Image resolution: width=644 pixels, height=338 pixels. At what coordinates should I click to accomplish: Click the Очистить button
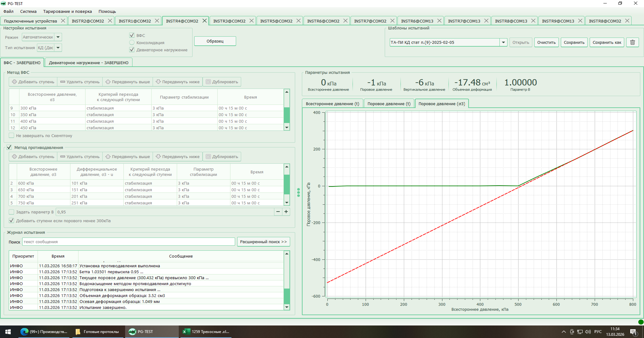click(546, 42)
